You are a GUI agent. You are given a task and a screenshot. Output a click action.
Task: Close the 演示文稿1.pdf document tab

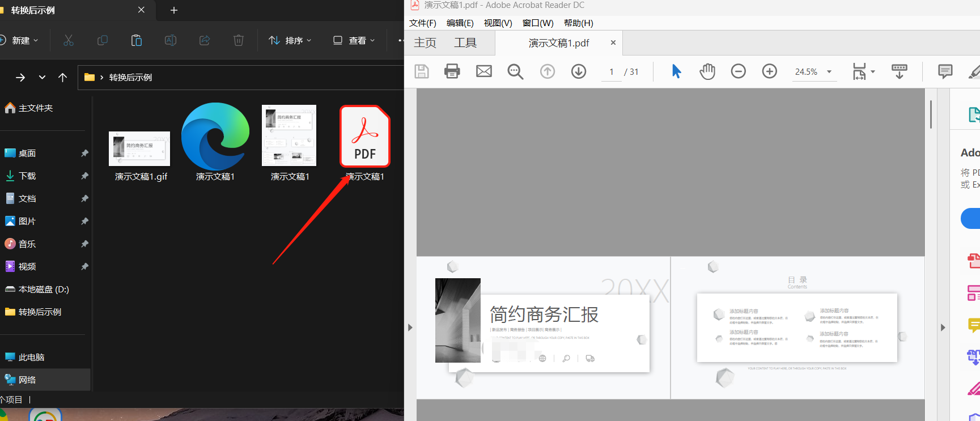click(613, 42)
